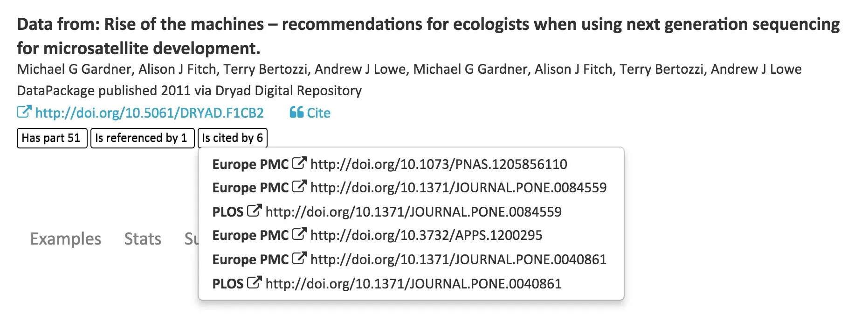Screen dimensions: 868x323
Task: Click external-link icon for APPS.1200295 citation
Action: (300, 233)
